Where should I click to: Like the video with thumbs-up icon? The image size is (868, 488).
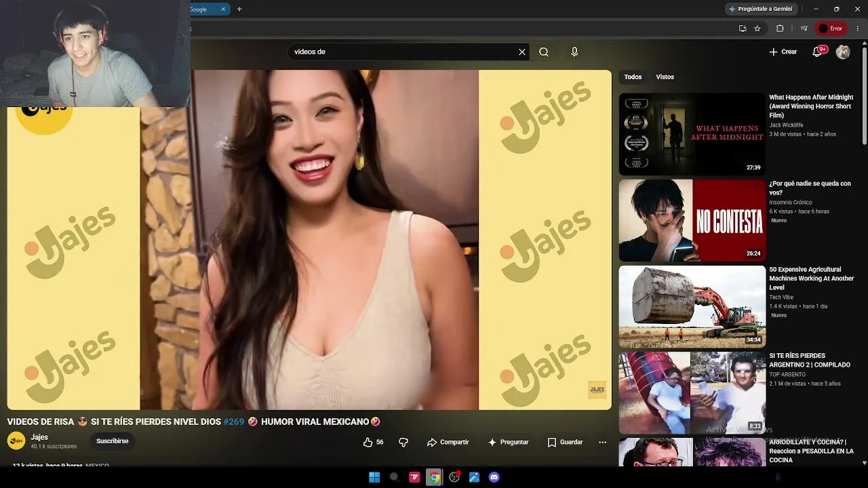tap(368, 443)
